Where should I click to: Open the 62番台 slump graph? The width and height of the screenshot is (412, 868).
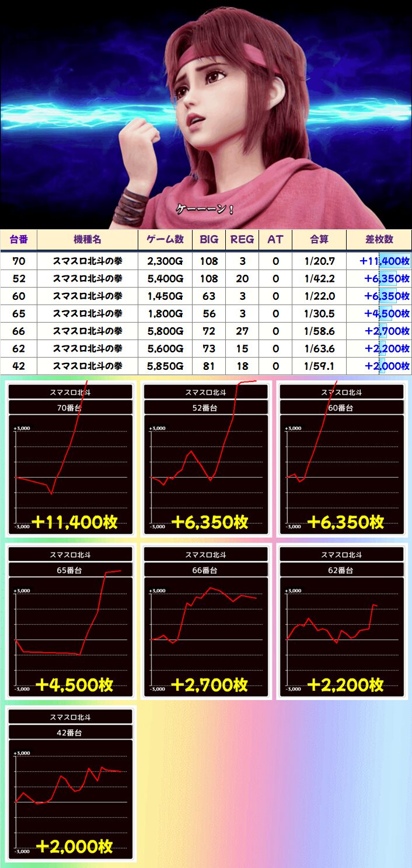coord(341,621)
